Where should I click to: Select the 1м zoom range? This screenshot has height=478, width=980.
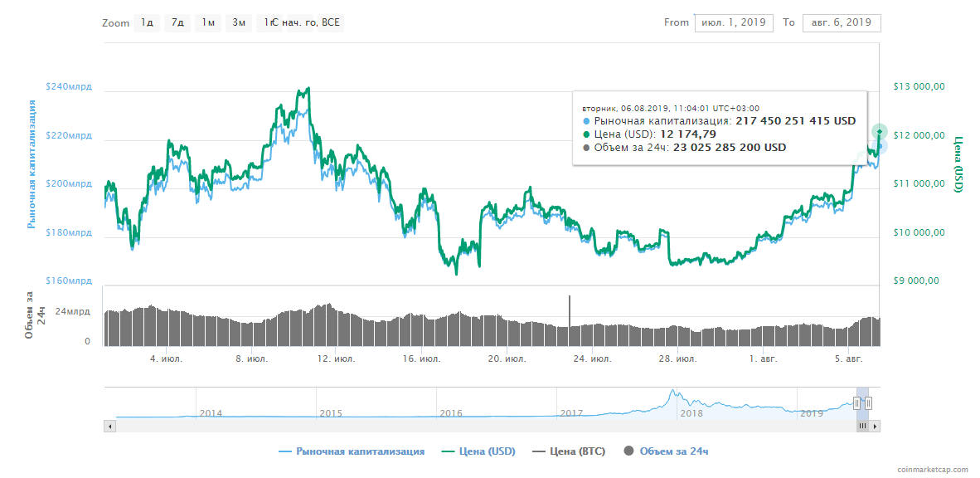coord(208,22)
